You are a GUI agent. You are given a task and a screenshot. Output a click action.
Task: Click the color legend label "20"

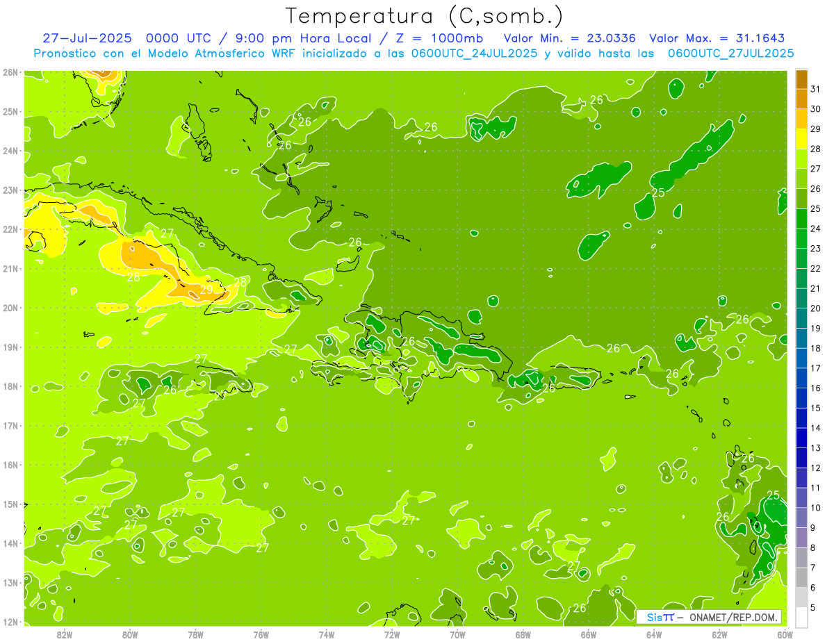[x=815, y=308]
